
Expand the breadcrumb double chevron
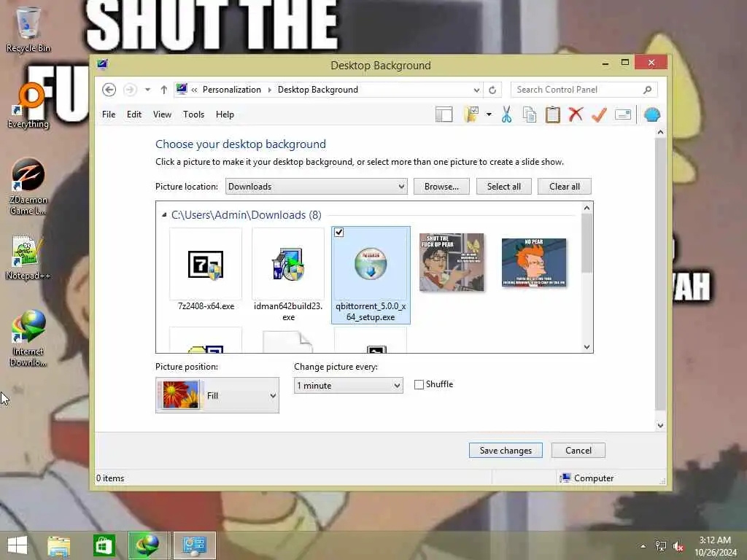click(x=194, y=90)
